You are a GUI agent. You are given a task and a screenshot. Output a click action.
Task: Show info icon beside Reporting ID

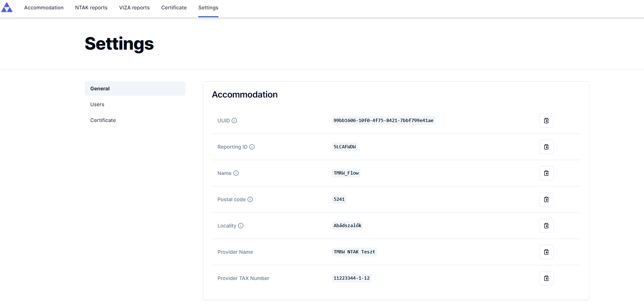click(x=252, y=147)
